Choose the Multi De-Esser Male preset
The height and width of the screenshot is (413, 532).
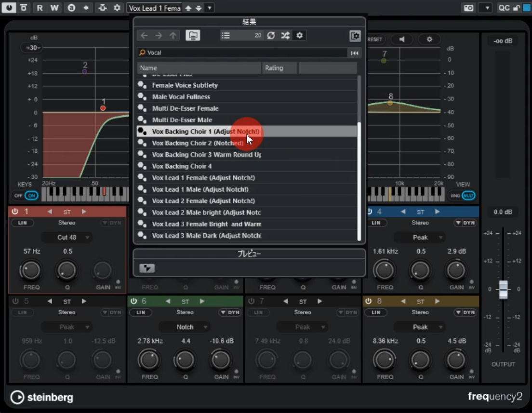(186, 120)
